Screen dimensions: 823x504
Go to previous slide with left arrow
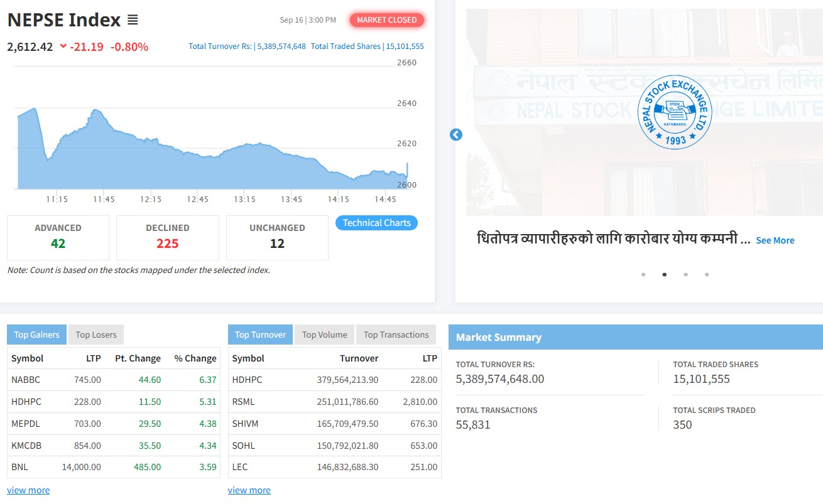tap(456, 134)
